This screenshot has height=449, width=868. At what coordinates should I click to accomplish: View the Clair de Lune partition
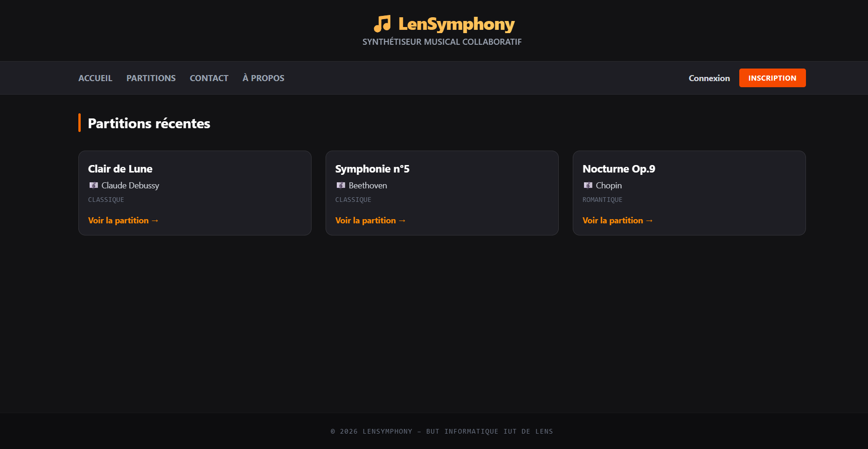coord(123,220)
